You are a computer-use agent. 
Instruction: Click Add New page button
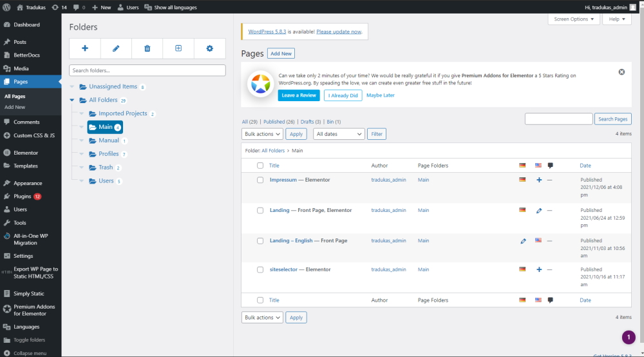(x=281, y=53)
